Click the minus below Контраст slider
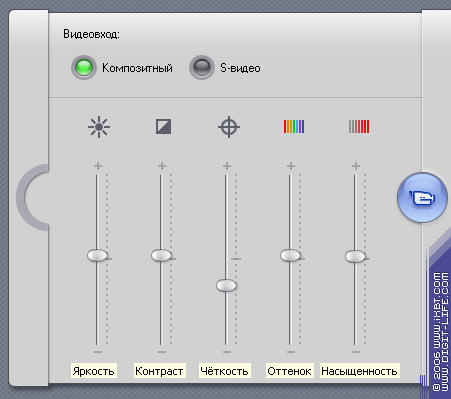The image size is (451, 399). (162, 352)
